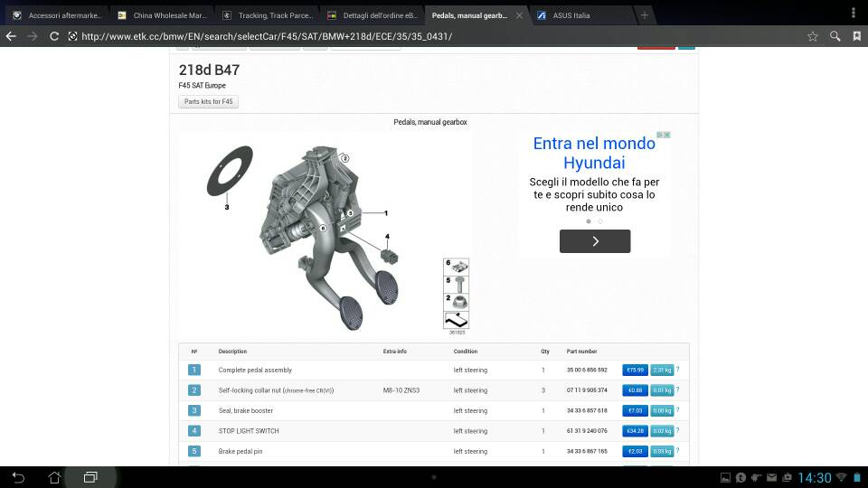Close the Pedals, manual gearbox tab

[519, 15]
